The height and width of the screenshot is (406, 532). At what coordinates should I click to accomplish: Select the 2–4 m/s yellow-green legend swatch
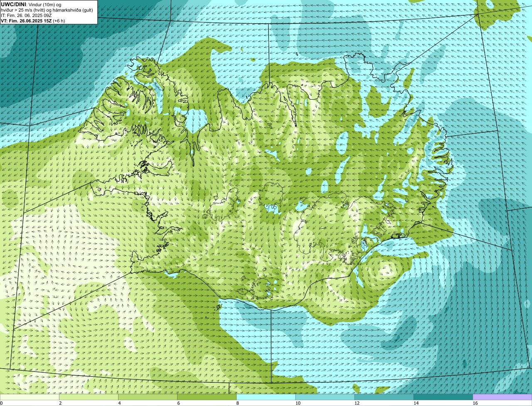(x=89, y=397)
